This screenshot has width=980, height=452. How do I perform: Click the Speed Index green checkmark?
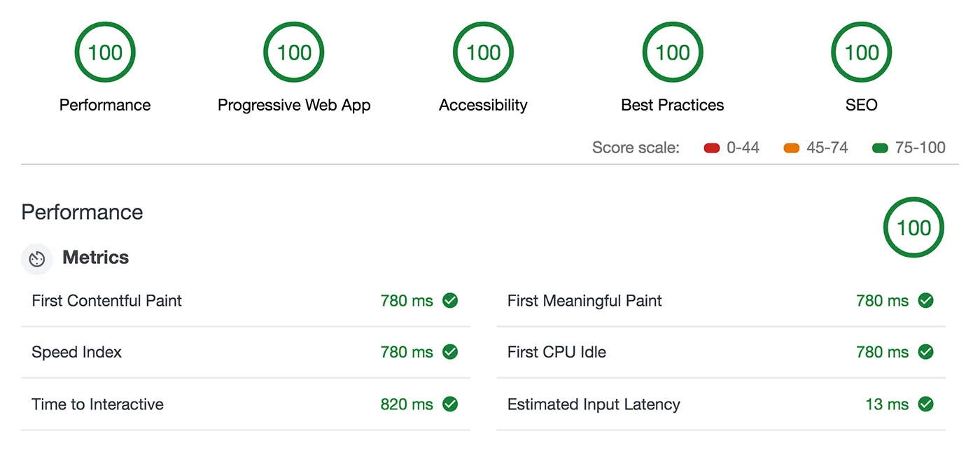450,352
